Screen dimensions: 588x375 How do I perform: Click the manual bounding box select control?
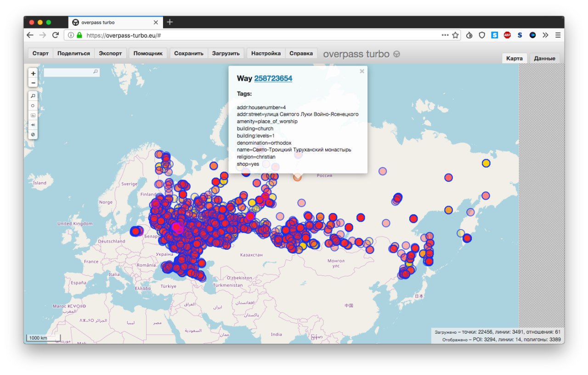click(33, 115)
